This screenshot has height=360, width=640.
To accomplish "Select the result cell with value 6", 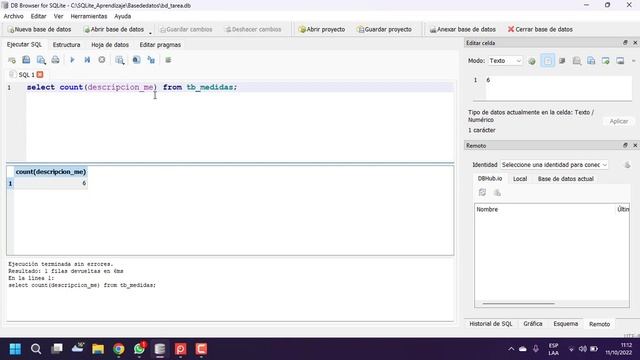I will (51, 183).
